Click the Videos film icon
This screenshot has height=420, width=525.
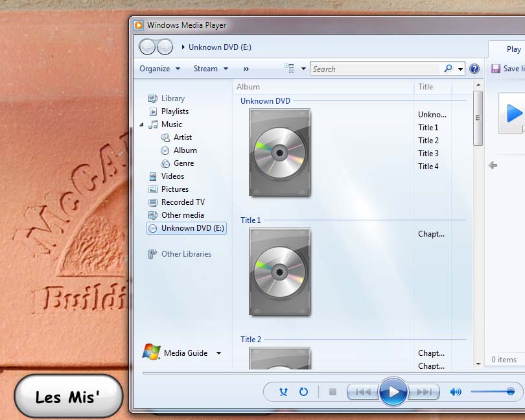(x=153, y=176)
